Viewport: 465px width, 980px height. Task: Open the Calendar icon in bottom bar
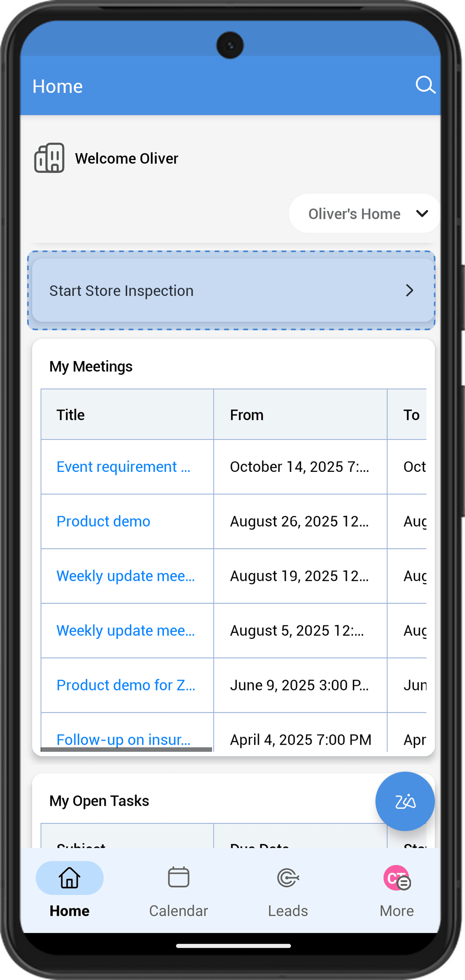pyautogui.click(x=178, y=877)
